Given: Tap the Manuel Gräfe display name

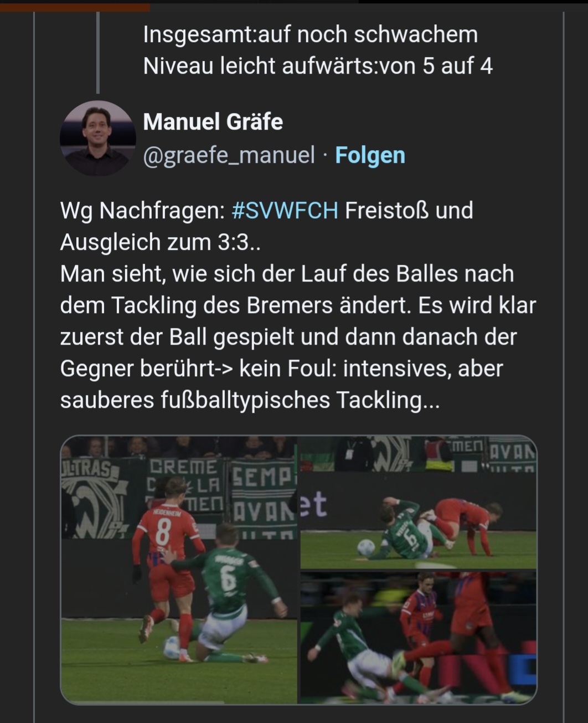Looking at the screenshot, I should tap(213, 121).
